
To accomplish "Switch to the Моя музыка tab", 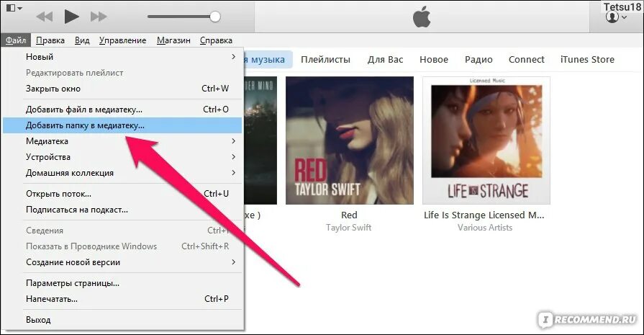I will (x=268, y=60).
